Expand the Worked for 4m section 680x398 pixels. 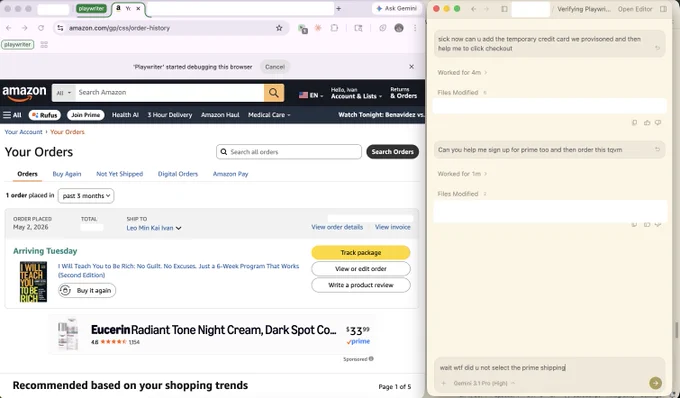coord(462,72)
